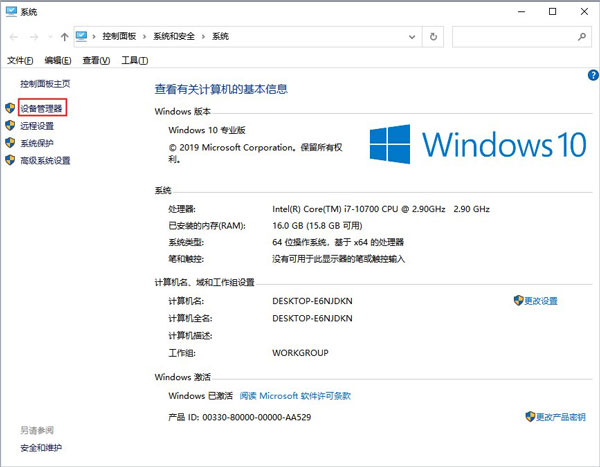Click shield icon beside 设备管理器
Viewport: 600px width, 467px height.
point(10,108)
